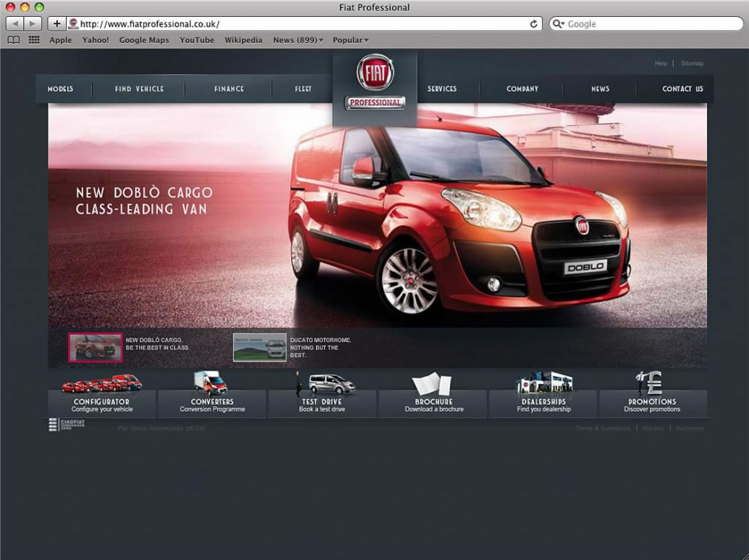This screenshot has width=749, height=560.
Task: Select the Ducato Motorhome thumbnail
Action: pyautogui.click(x=260, y=347)
